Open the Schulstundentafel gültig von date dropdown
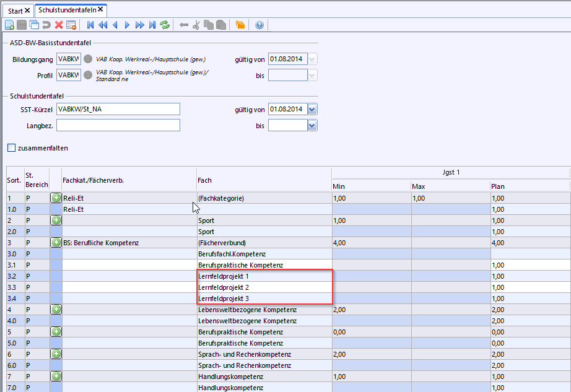 point(312,109)
